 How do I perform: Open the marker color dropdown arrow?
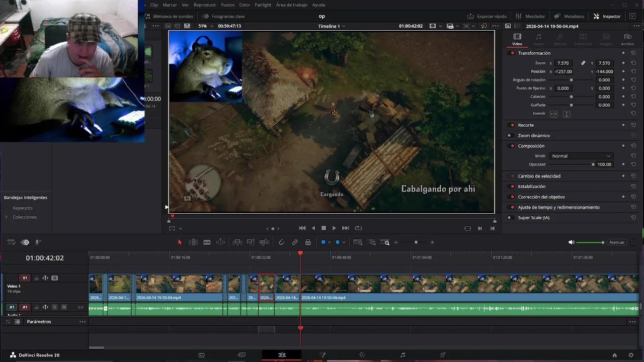(344, 242)
